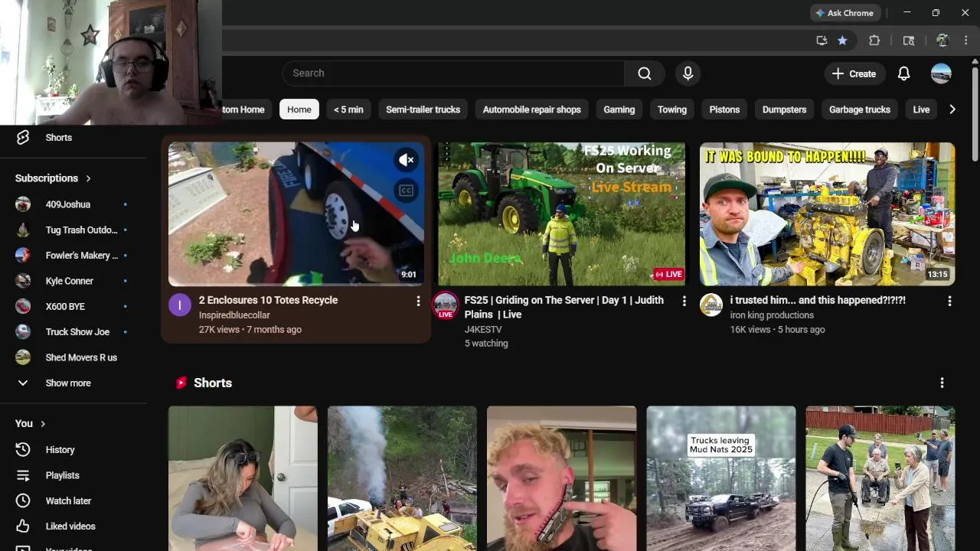The width and height of the screenshot is (980, 551).
Task: Click the page vertical scrollbar
Action: tap(974, 115)
